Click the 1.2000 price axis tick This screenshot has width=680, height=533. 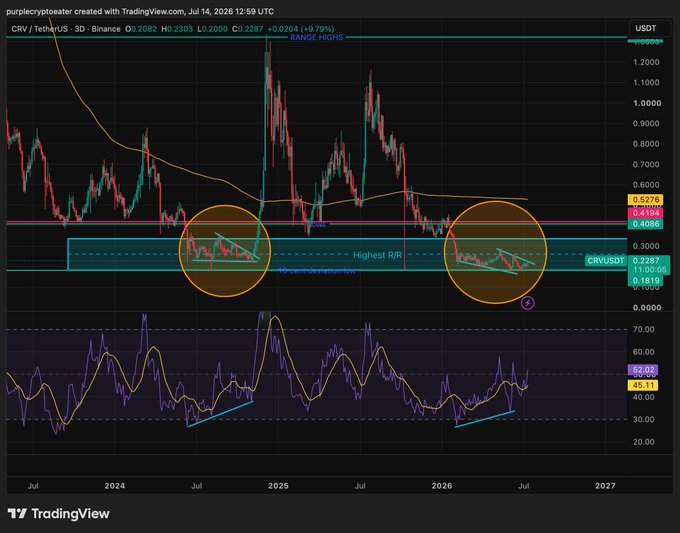point(646,62)
